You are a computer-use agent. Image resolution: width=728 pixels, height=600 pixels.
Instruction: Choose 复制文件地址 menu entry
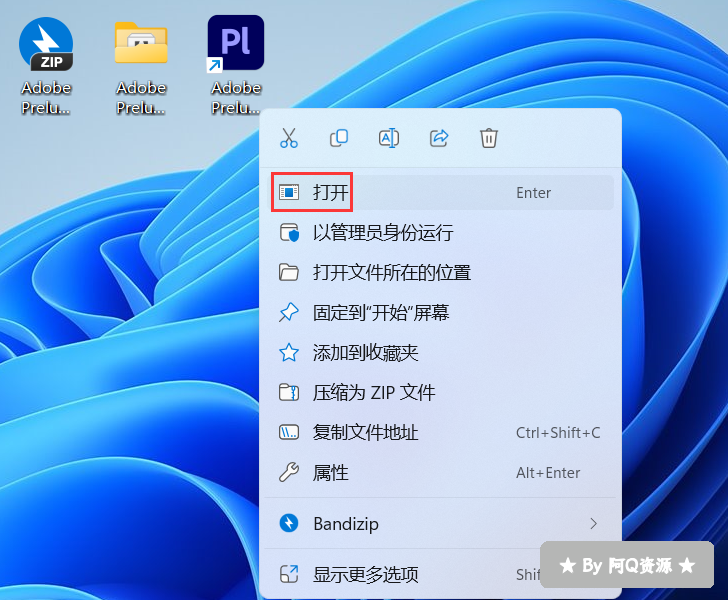click(440, 433)
